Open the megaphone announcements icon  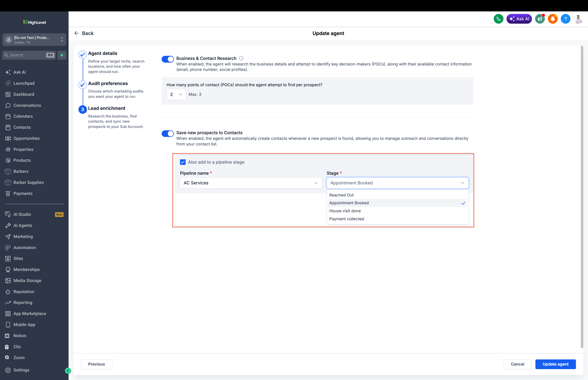pyautogui.click(x=540, y=19)
